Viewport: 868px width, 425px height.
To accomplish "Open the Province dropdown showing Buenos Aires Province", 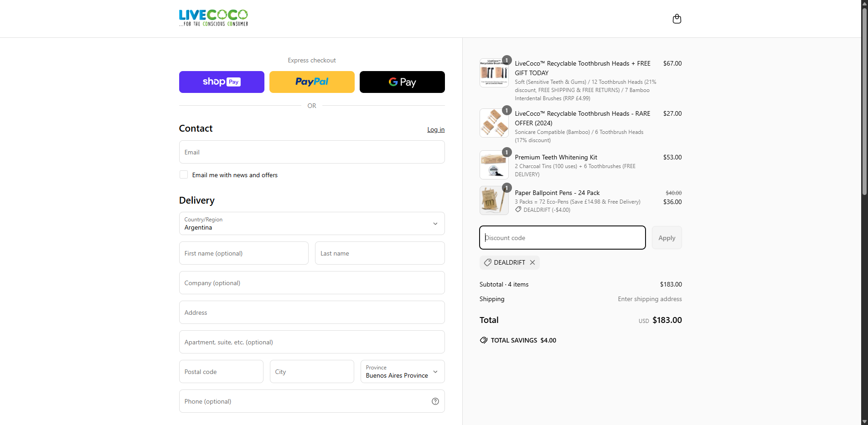I will click(403, 372).
